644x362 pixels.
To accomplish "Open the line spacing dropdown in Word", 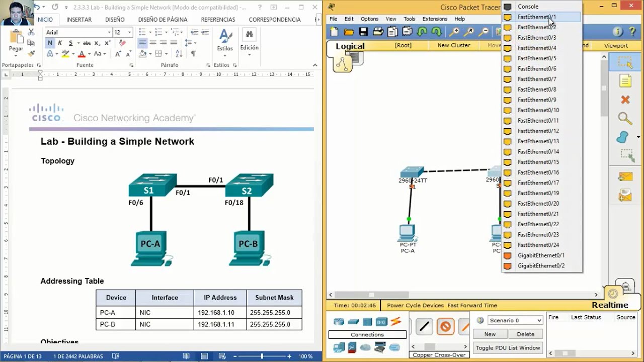I will (x=190, y=43).
